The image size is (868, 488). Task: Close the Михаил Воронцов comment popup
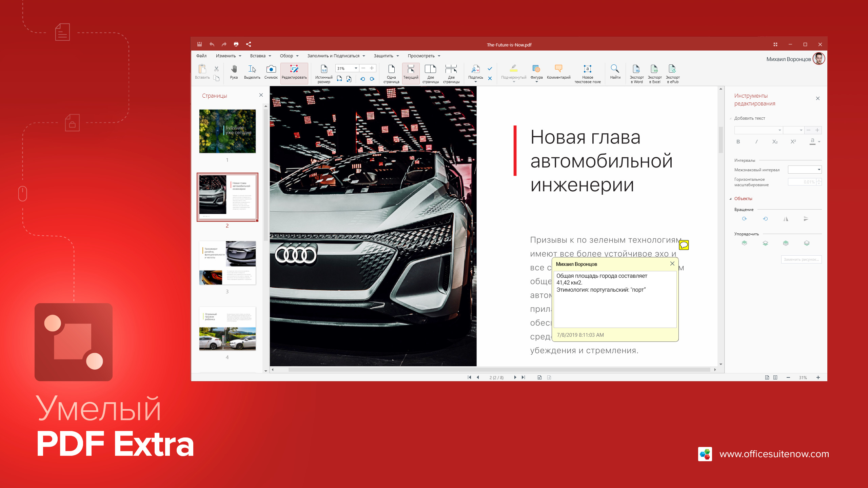point(672,264)
